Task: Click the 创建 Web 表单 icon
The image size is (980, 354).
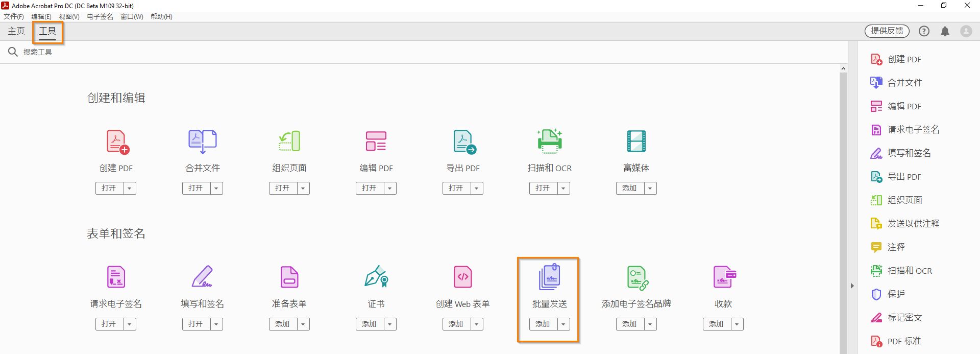Action: (x=463, y=277)
